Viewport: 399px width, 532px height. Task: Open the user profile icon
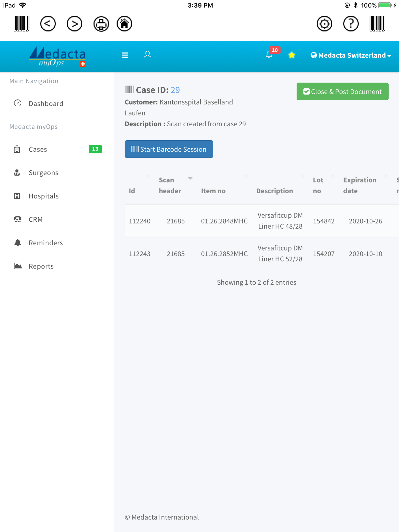[x=147, y=55]
